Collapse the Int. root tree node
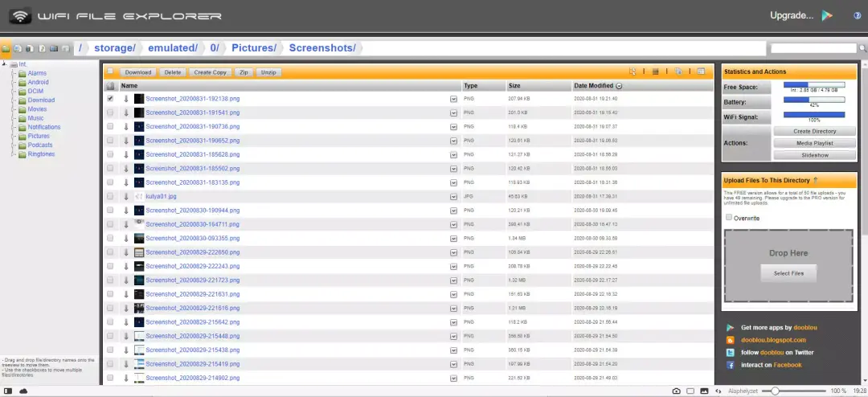868x397 pixels. [5, 63]
